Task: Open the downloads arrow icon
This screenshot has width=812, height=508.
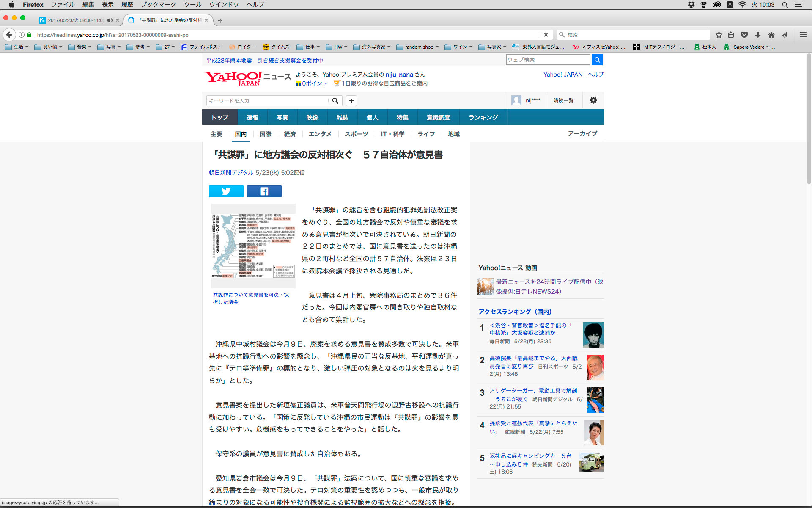Action: tap(758, 35)
